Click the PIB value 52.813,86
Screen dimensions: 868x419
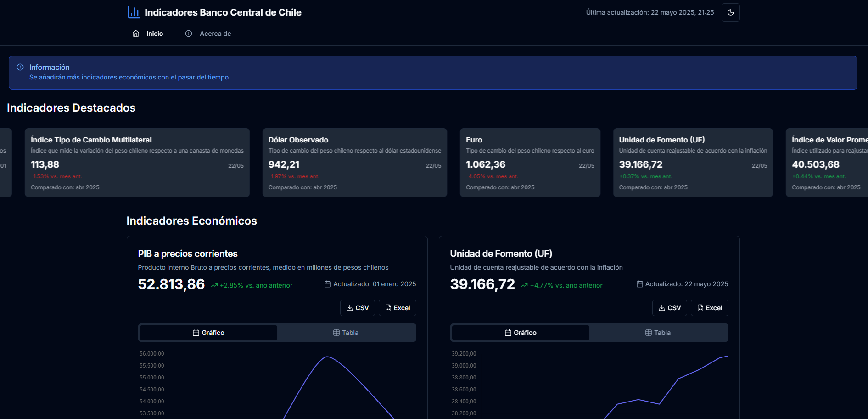[x=171, y=284]
